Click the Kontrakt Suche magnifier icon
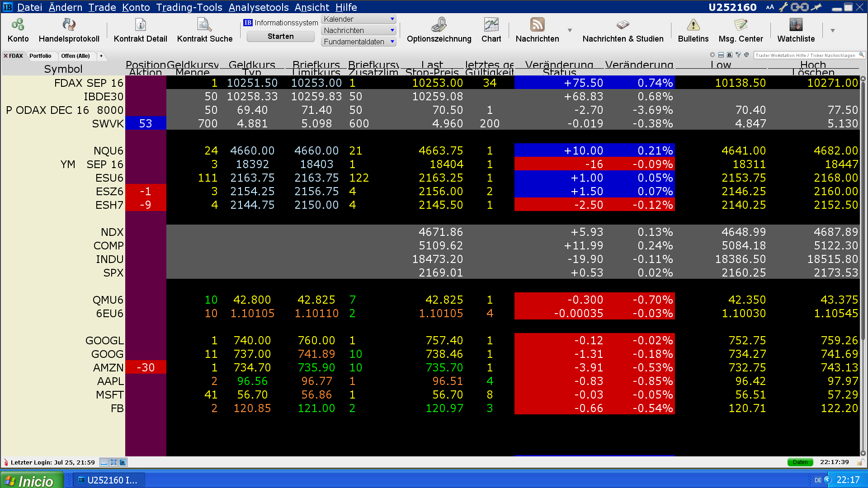Viewport: 868px width, 488px height. pyautogui.click(x=204, y=25)
